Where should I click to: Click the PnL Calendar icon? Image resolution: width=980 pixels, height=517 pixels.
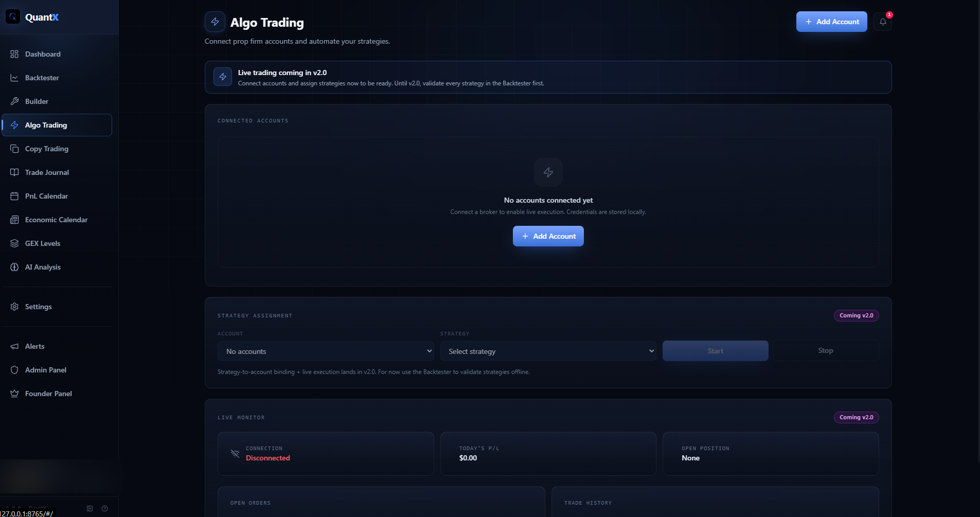pyautogui.click(x=14, y=196)
